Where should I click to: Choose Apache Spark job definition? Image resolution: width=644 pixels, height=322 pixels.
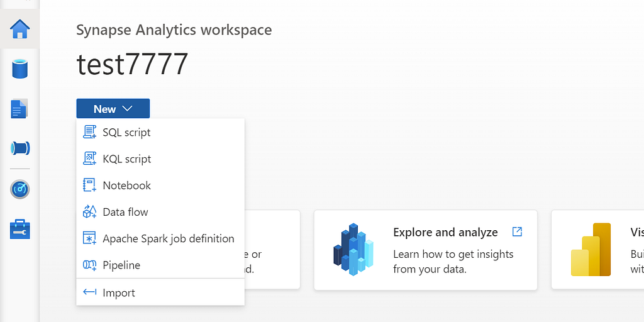pyautogui.click(x=160, y=238)
